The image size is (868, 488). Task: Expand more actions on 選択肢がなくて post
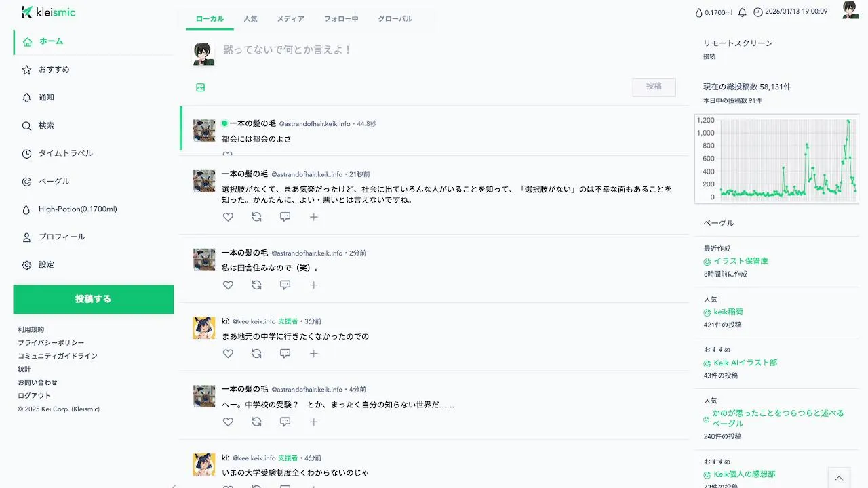(x=314, y=217)
